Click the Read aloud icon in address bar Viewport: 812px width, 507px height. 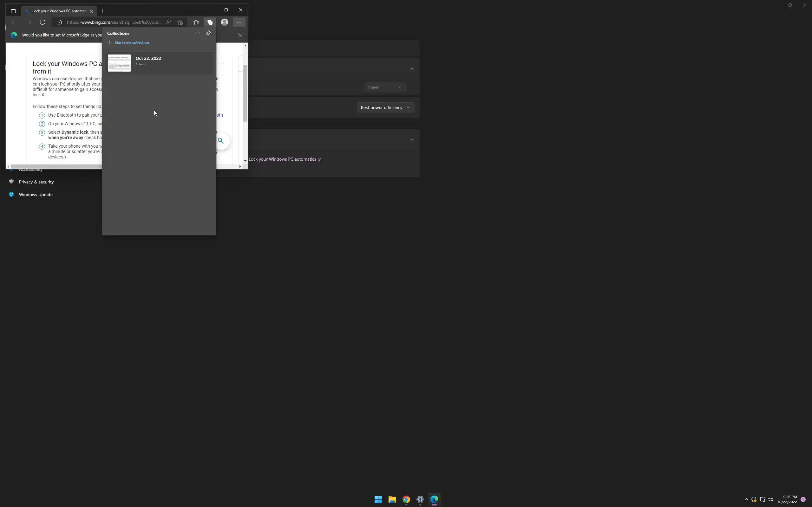(x=168, y=22)
